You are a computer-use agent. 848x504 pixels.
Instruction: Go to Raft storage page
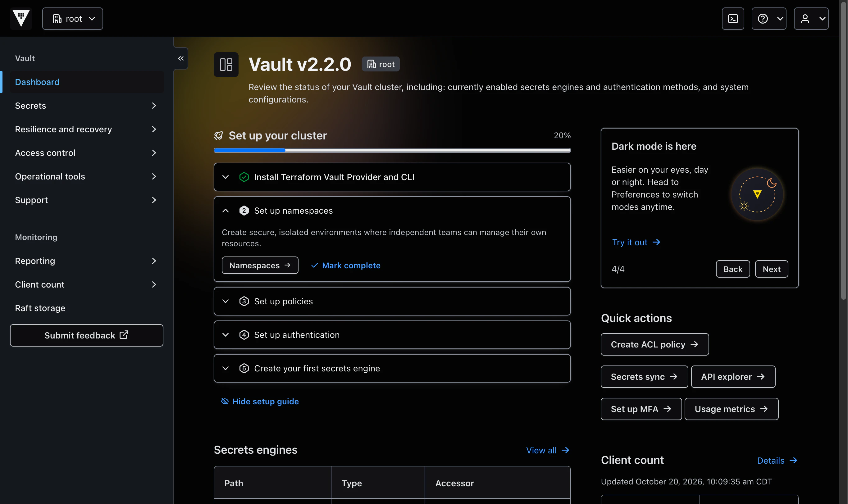tap(87, 308)
